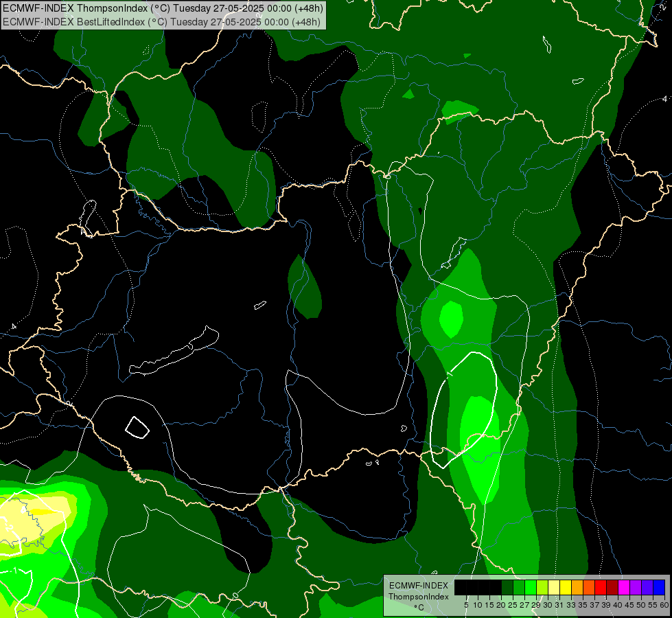Pick the indigo 50–55 legend swatch
This screenshot has width=672, height=618.
[x=647, y=587]
